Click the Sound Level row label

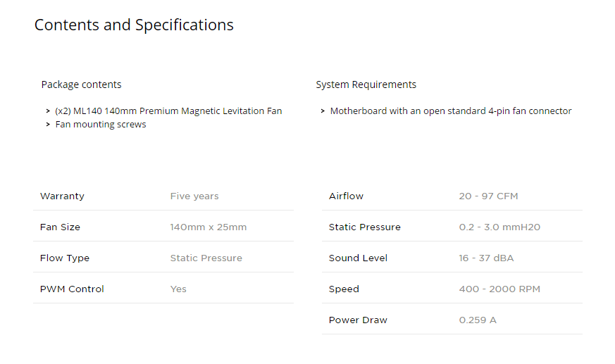[x=358, y=258]
